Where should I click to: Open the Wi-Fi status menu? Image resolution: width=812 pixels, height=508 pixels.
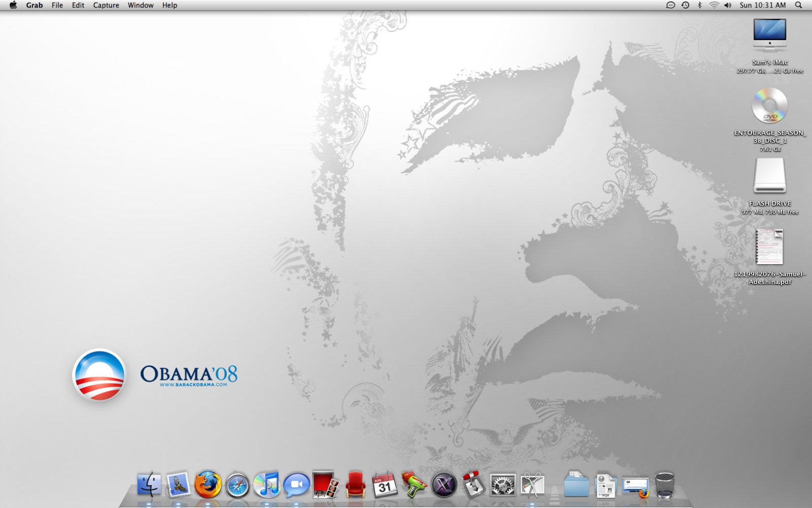(714, 5)
